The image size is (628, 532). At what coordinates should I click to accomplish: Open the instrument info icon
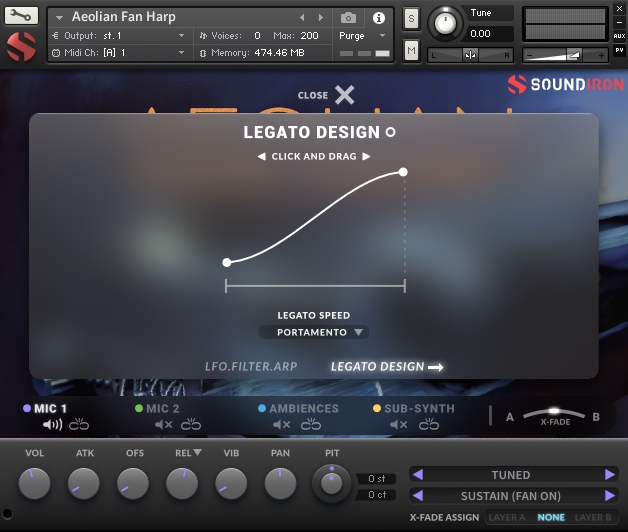click(x=378, y=18)
